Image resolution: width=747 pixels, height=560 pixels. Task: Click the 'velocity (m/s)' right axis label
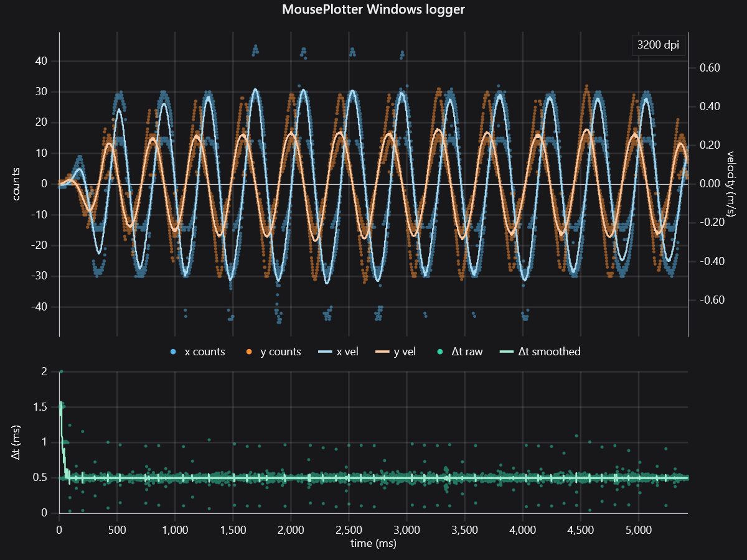coord(730,184)
